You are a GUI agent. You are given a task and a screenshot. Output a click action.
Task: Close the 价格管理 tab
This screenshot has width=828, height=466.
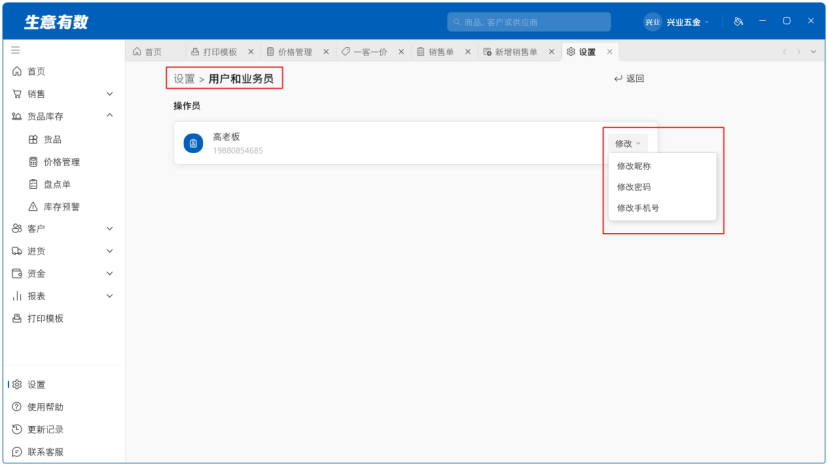(326, 52)
